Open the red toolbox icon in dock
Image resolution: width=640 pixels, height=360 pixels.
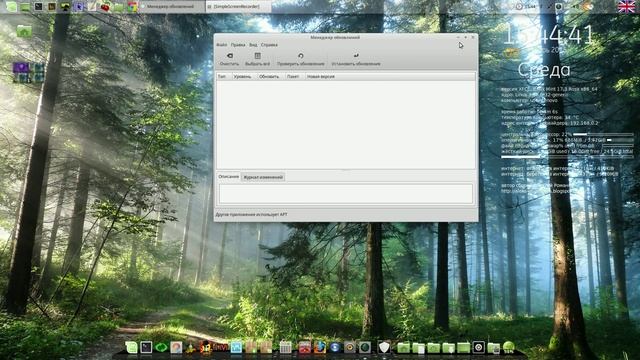(304, 347)
